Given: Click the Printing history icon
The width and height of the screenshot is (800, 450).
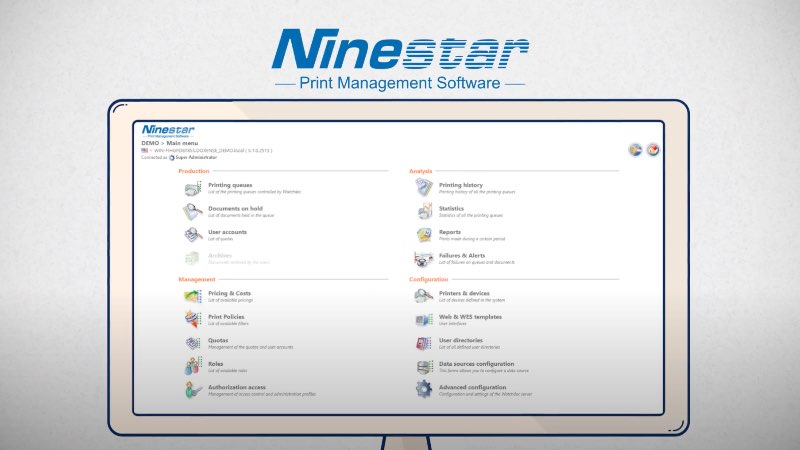Looking at the screenshot, I should [423, 188].
